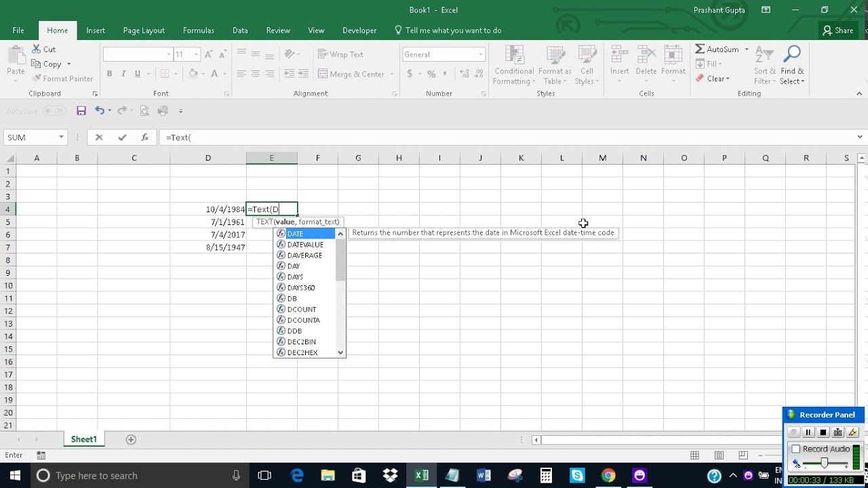Image resolution: width=868 pixels, height=488 pixels.
Task: Select cell D5 containing 7/1/1961
Action: pyautogui.click(x=208, y=222)
